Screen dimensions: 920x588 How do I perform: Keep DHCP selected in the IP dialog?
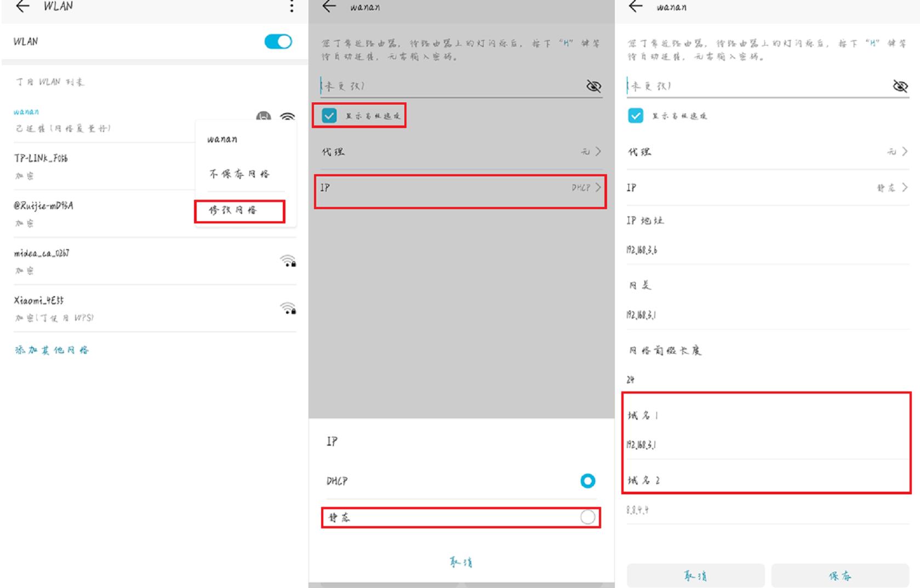point(587,482)
